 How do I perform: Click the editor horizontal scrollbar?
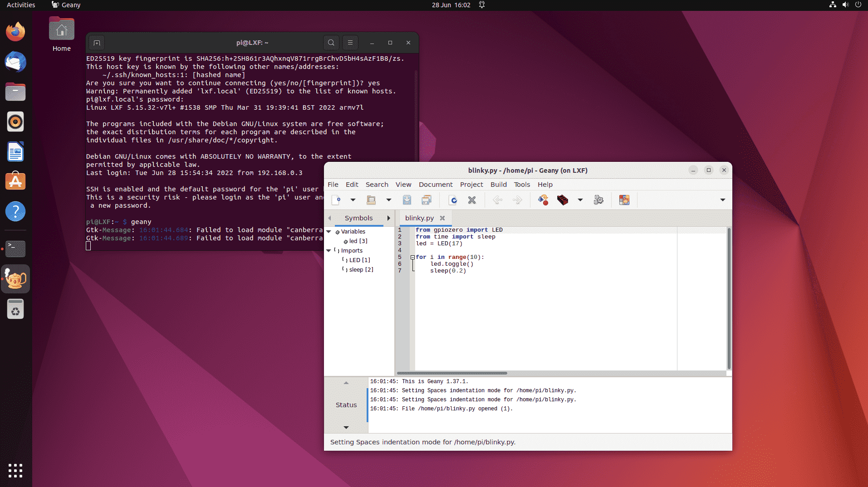coord(452,373)
